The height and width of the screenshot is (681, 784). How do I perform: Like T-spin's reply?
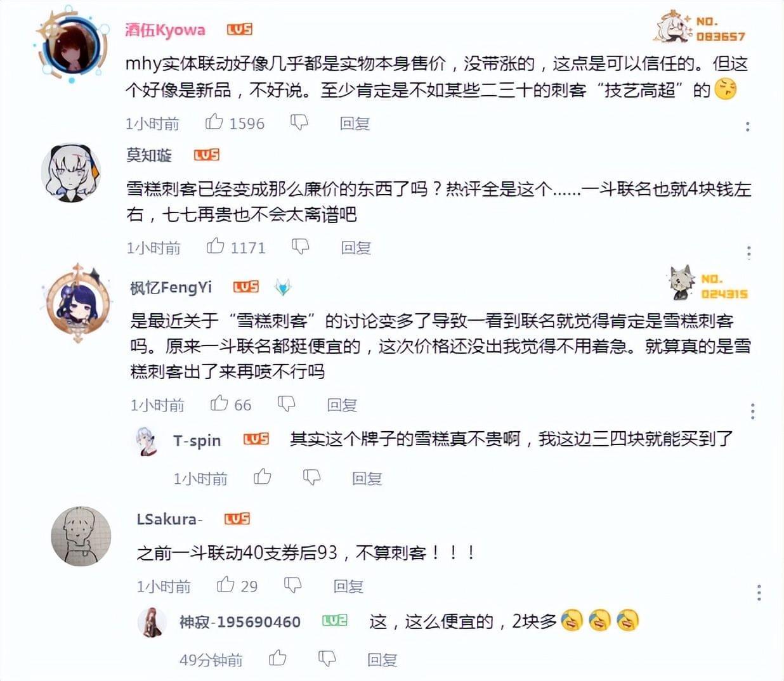[x=263, y=477]
